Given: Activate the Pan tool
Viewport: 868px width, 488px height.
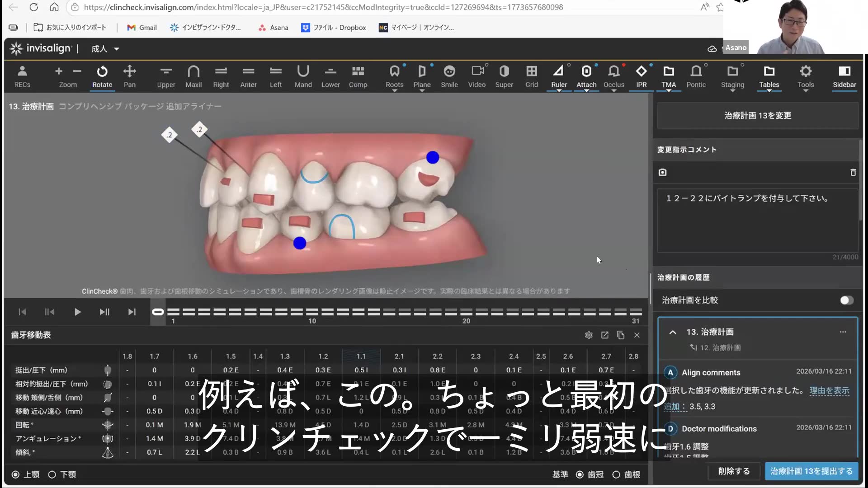Looking at the screenshot, I should (x=130, y=77).
